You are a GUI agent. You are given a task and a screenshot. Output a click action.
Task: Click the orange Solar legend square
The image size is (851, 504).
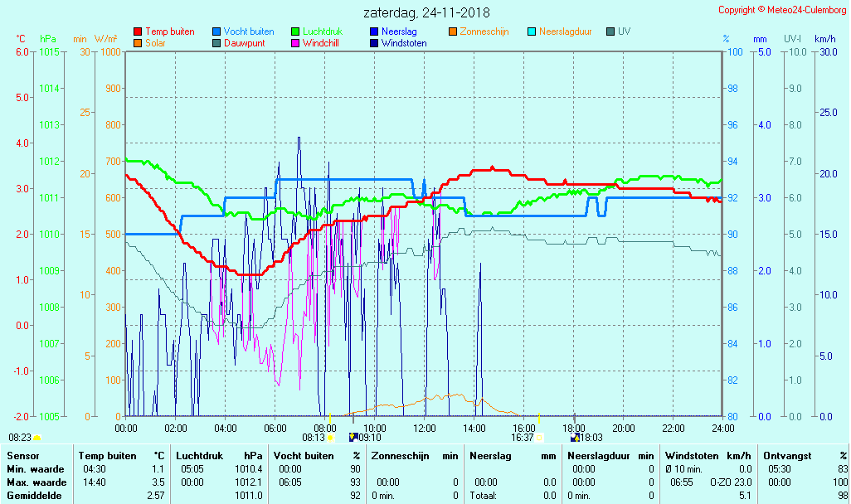click(138, 43)
